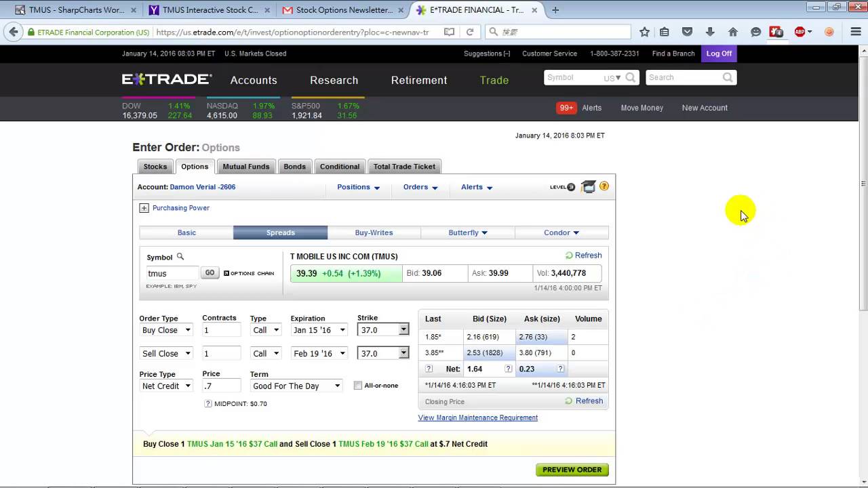This screenshot has width=868, height=488.
Task: Open the Adblock Plus extension icon
Action: (x=800, y=32)
